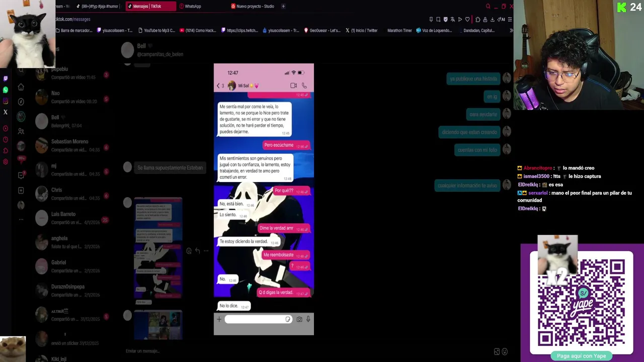Expand the bookmarks overflow chevron
Image resolution: width=644 pixels, height=362 pixels.
pyautogui.click(x=511, y=30)
